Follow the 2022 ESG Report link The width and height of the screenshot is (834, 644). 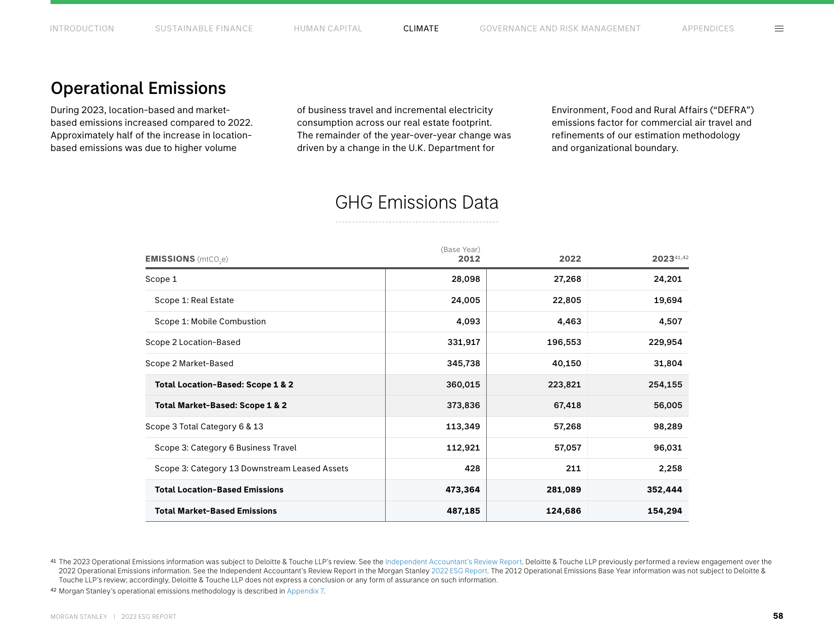459,571
